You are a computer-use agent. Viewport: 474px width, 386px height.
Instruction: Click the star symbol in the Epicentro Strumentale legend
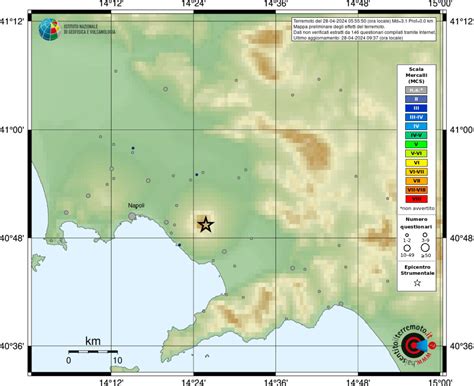417,283
